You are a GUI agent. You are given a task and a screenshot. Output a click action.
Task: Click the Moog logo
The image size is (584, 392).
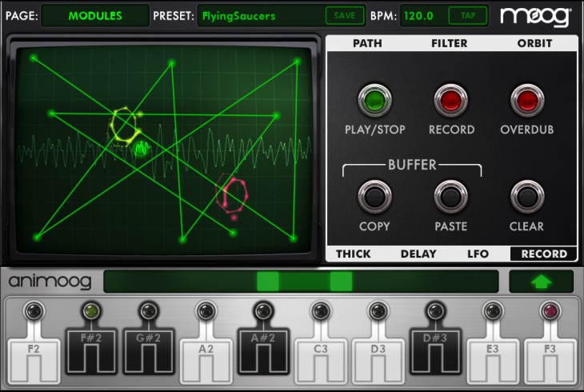pyautogui.click(x=535, y=17)
